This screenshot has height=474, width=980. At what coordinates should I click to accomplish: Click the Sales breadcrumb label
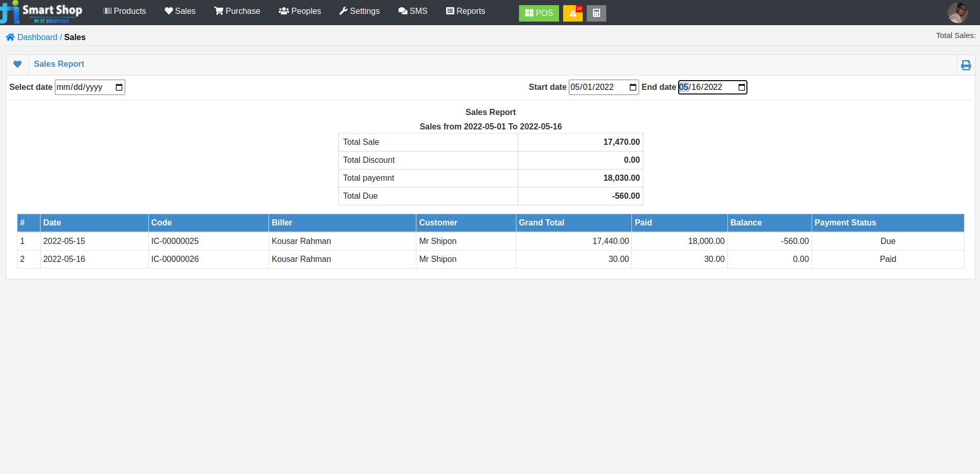point(75,37)
